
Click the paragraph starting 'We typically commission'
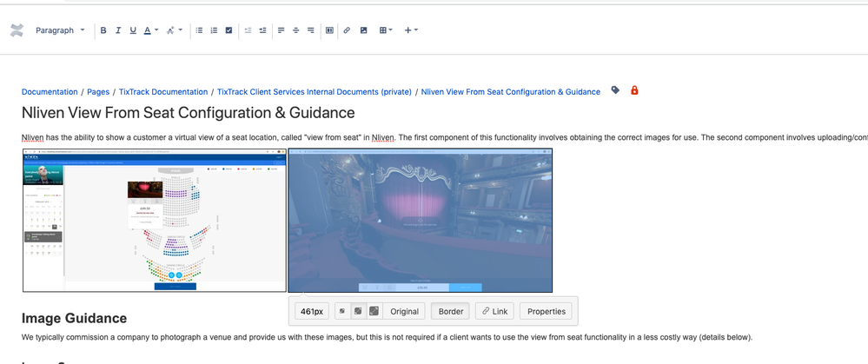click(x=387, y=337)
